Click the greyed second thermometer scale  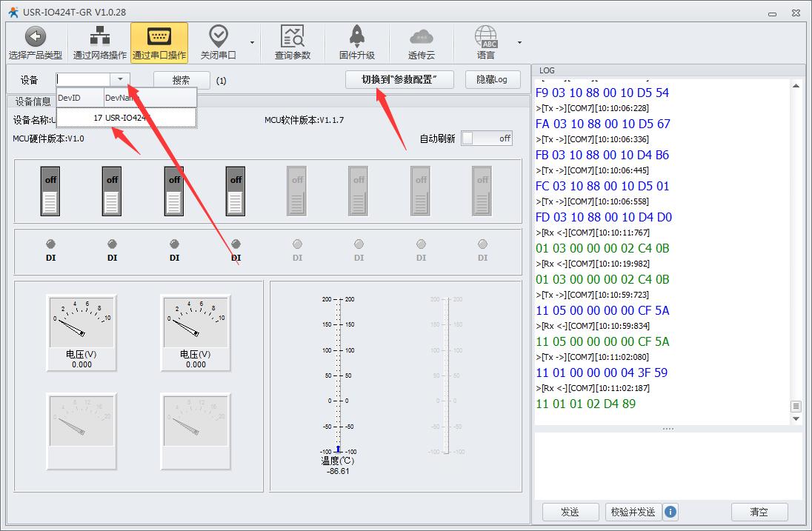pos(446,375)
